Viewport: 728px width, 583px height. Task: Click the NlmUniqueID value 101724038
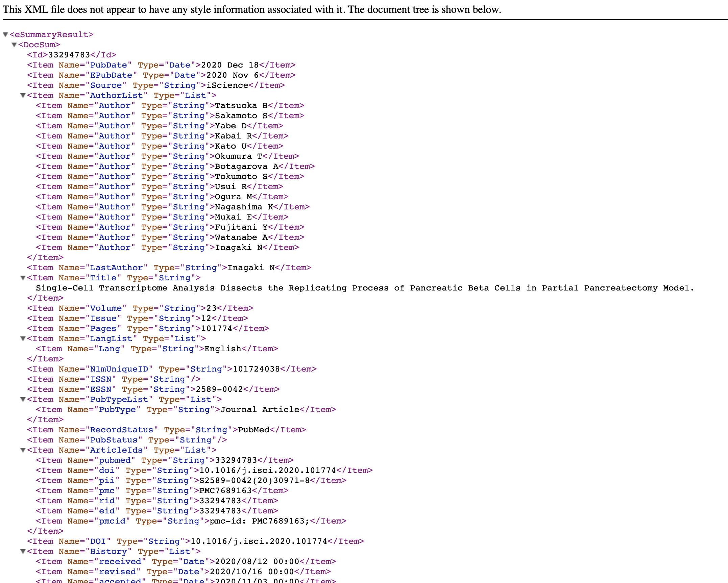(x=256, y=369)
